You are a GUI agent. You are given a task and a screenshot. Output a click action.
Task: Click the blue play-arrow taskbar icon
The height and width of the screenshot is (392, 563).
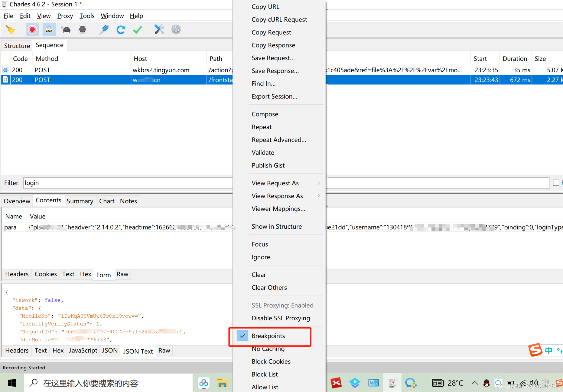[355, 383]
